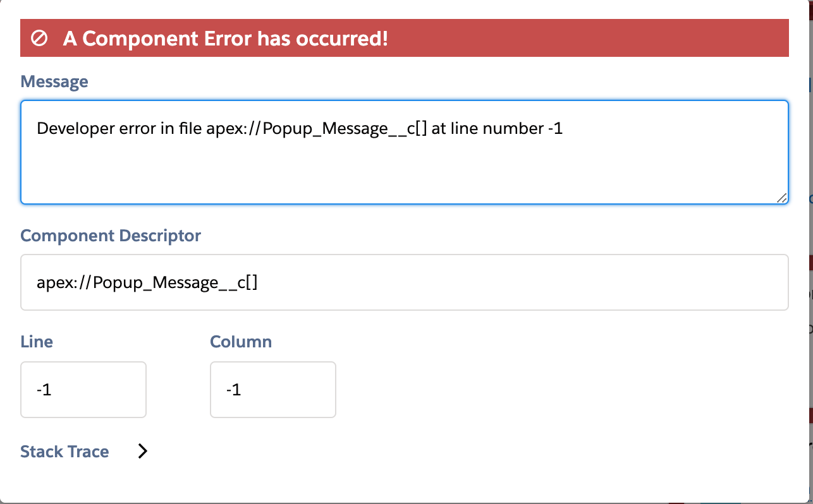This screenshot has width=813, height=504.
Task: Click the Message box resize handle
Action: click(781, 198)
